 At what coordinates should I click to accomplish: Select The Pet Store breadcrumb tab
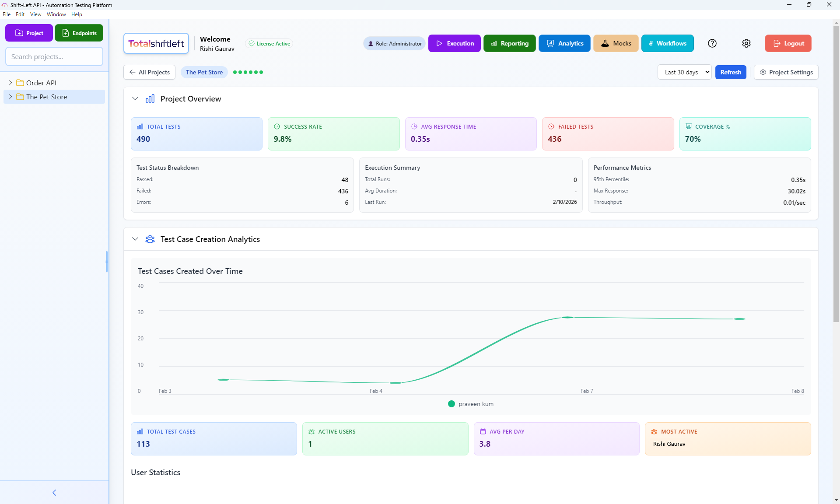[204, 72]
